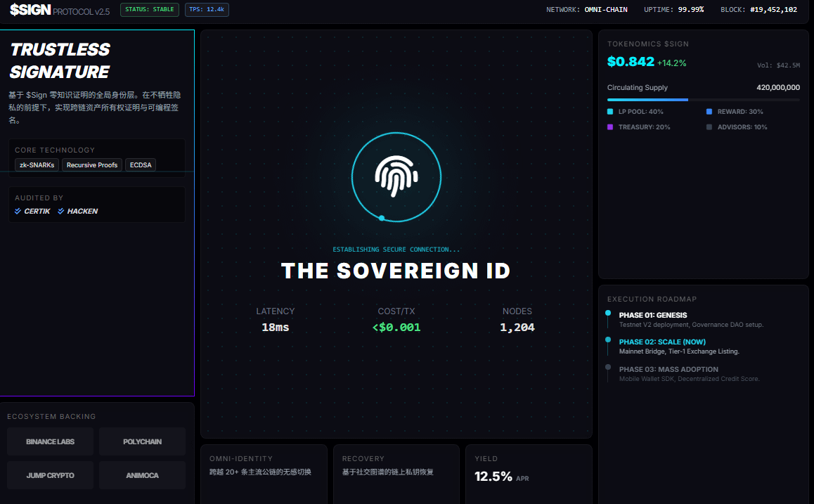Open the JUMP CRYPTO backer tile

(51, 475)
